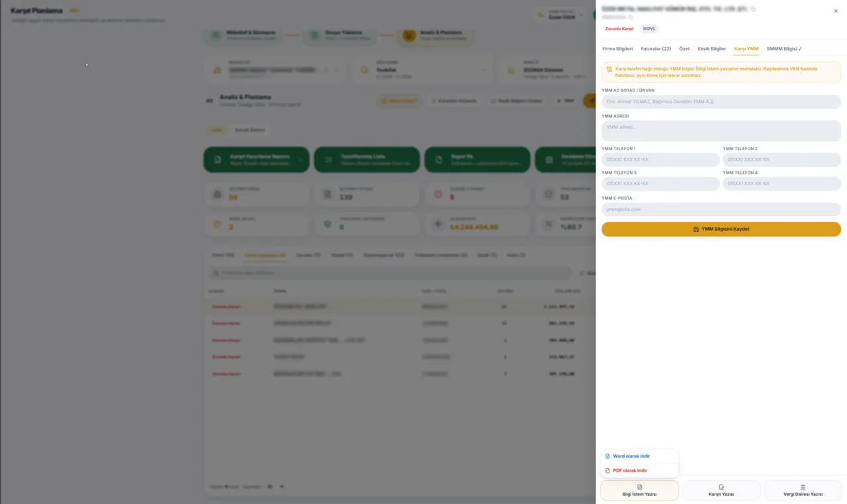Focus the YMM Telefon 2 field

(x=781, y=159)
